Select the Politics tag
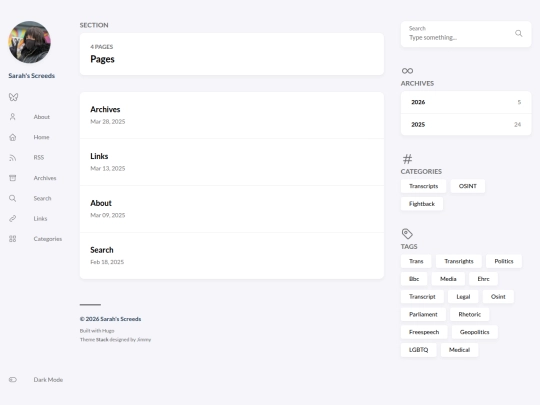Viewport: 540px width, 405px height. tap(504, 261)
